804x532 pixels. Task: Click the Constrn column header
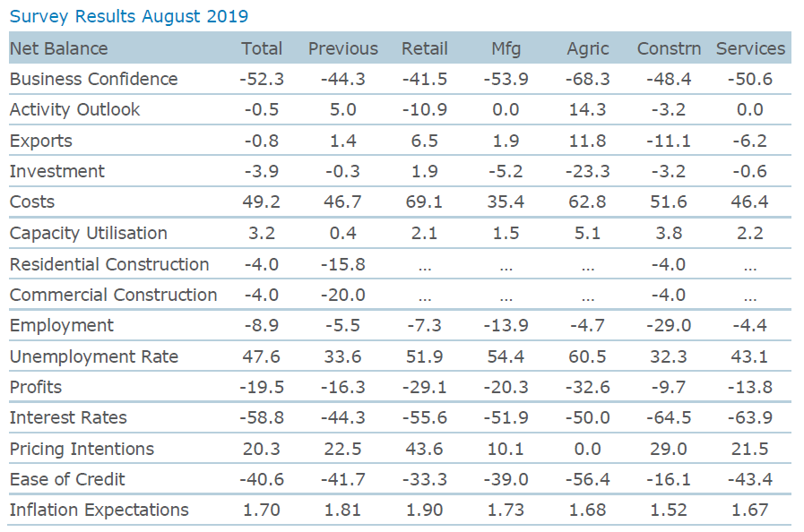click(669, 48)
